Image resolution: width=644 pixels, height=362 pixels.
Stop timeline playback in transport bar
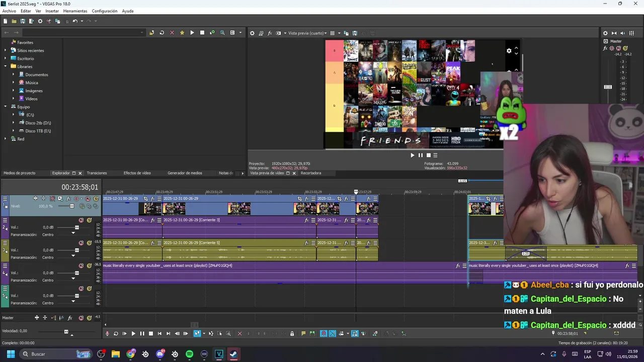(151, 333)
